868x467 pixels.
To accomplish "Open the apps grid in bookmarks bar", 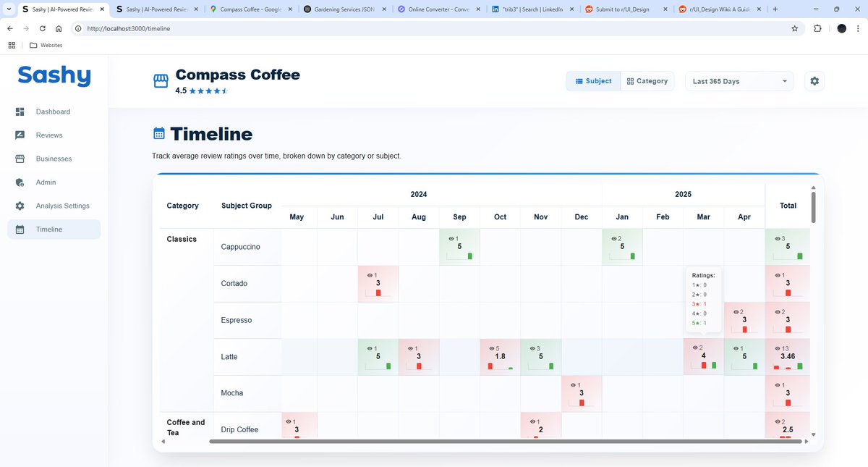I will point(11,45).
